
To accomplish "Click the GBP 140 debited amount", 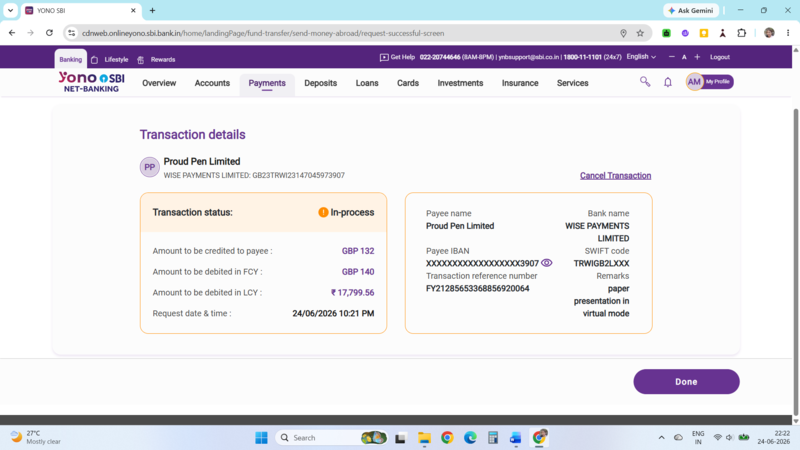I will click(x=358, y=272).
